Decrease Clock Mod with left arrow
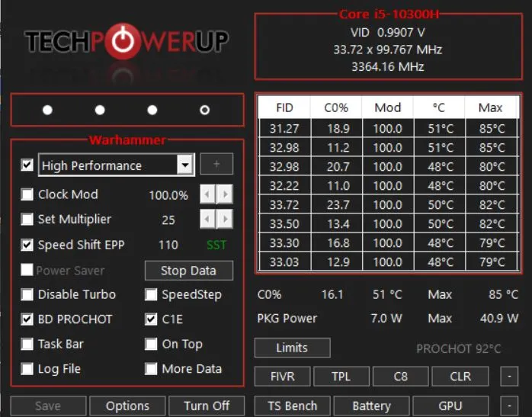The image size is (532, 417). coord(207,194)
